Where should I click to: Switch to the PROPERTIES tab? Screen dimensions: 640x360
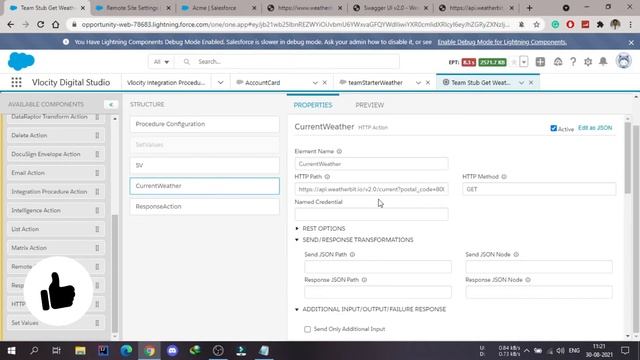(x=313, y=105)
